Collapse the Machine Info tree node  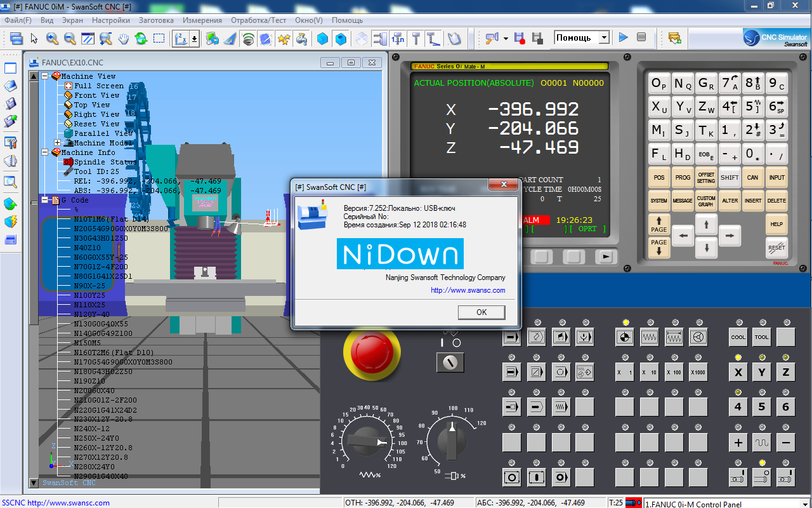pyautogui.click(x=45, y=152)
